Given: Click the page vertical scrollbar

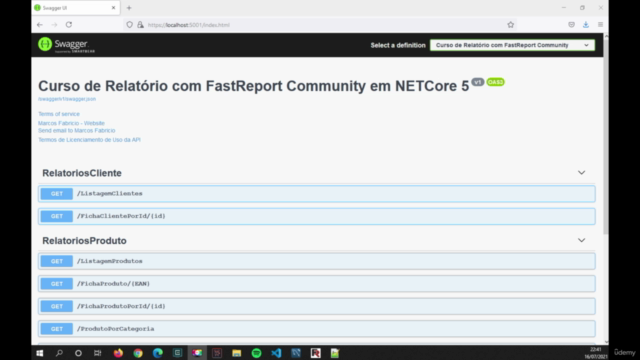Looking at the screenshot, I should click(x=606, y=137).
